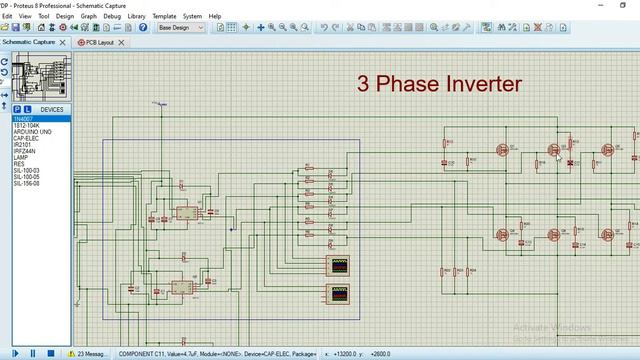Viewport: 640px width, 360px height.
Task: Open the Help menu
Action: coord(215,16)
